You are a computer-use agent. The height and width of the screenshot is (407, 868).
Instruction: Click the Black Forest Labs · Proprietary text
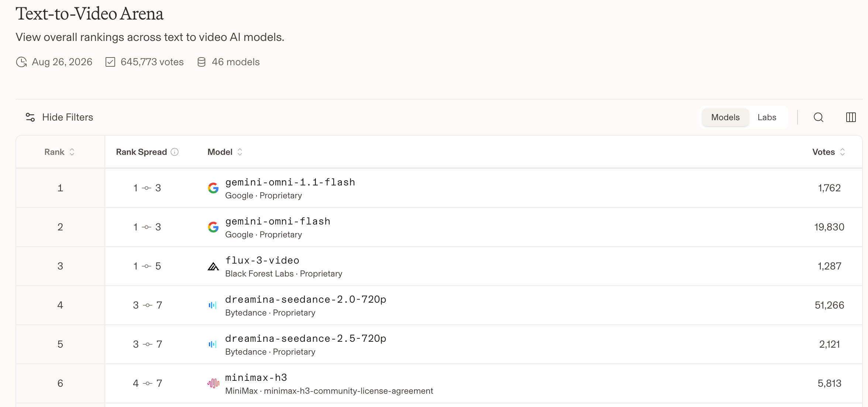284,274
